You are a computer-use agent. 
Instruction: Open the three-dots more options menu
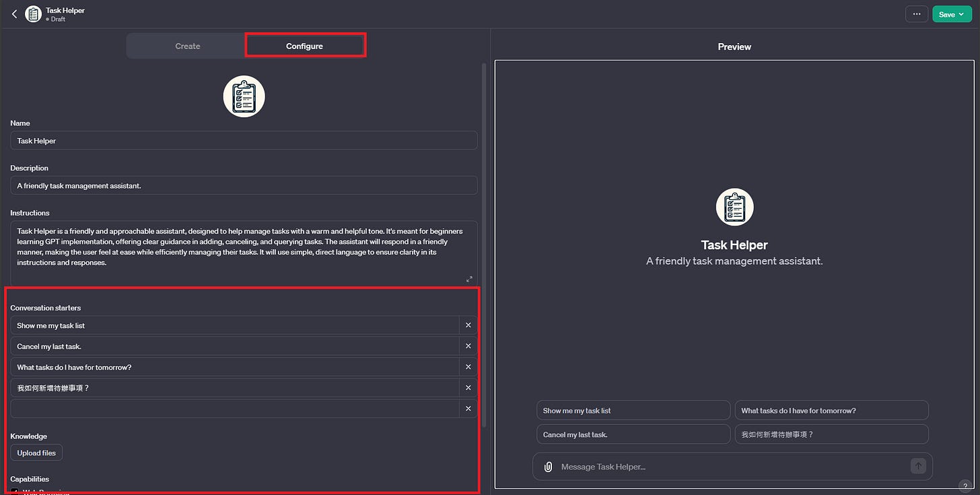tap(916, 14)
